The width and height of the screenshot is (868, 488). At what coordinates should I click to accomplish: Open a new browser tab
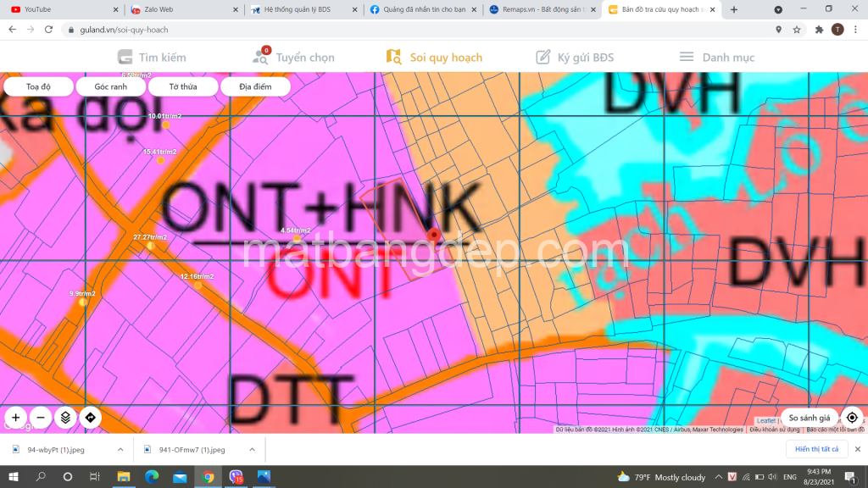pos(734,9)
